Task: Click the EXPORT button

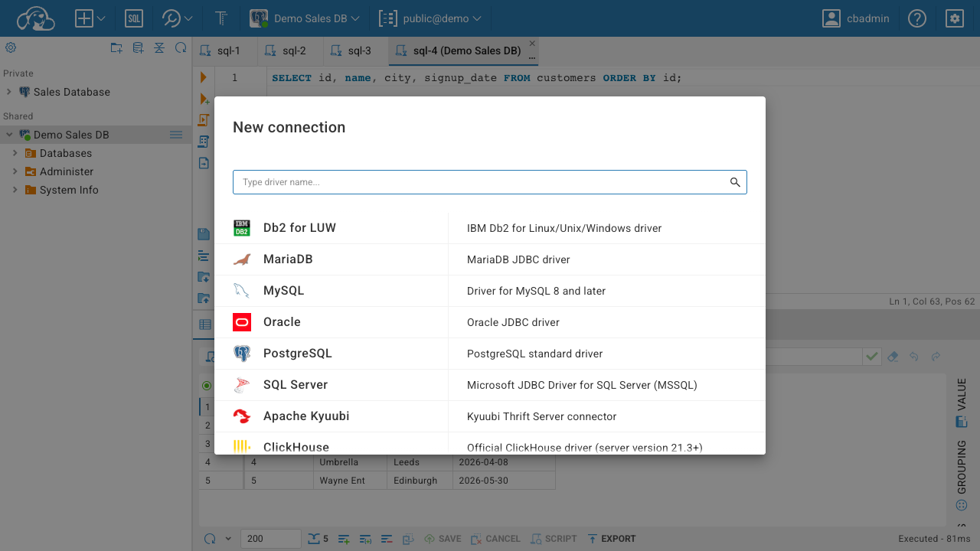Action: click(x=611, y=539)
